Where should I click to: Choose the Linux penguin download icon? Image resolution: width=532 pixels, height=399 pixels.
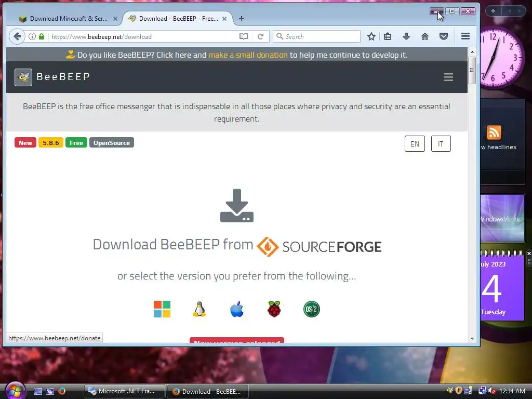(x=199, y=309)
